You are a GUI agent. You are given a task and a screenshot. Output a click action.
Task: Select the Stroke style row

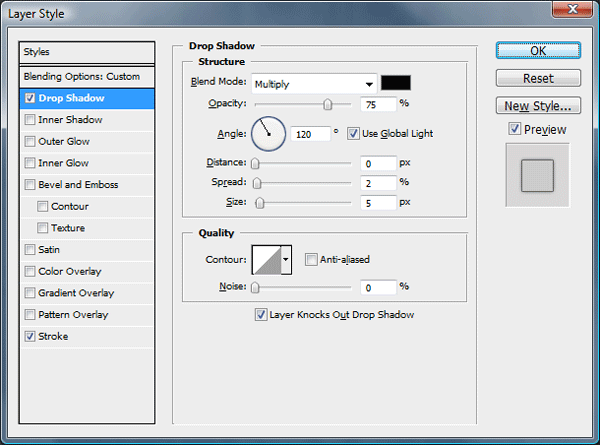(x=87, y=336)
